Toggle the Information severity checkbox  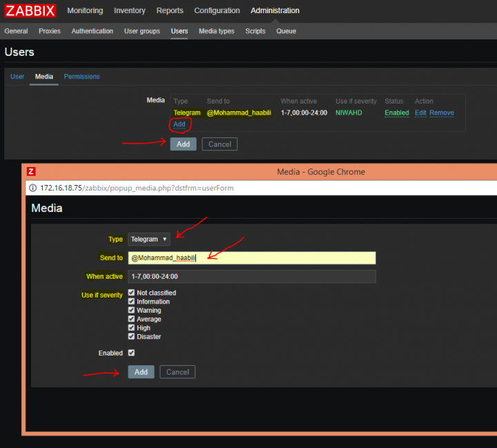(131, 301)
